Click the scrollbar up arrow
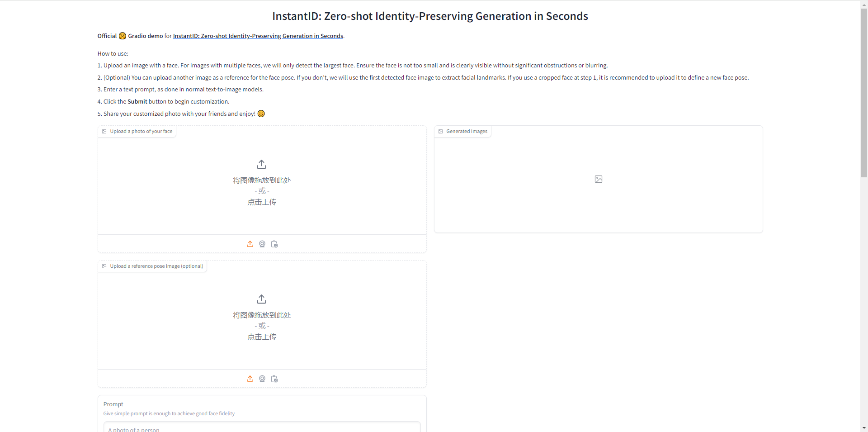The width and height of the screenshot is (868, 432). [864, 4]
